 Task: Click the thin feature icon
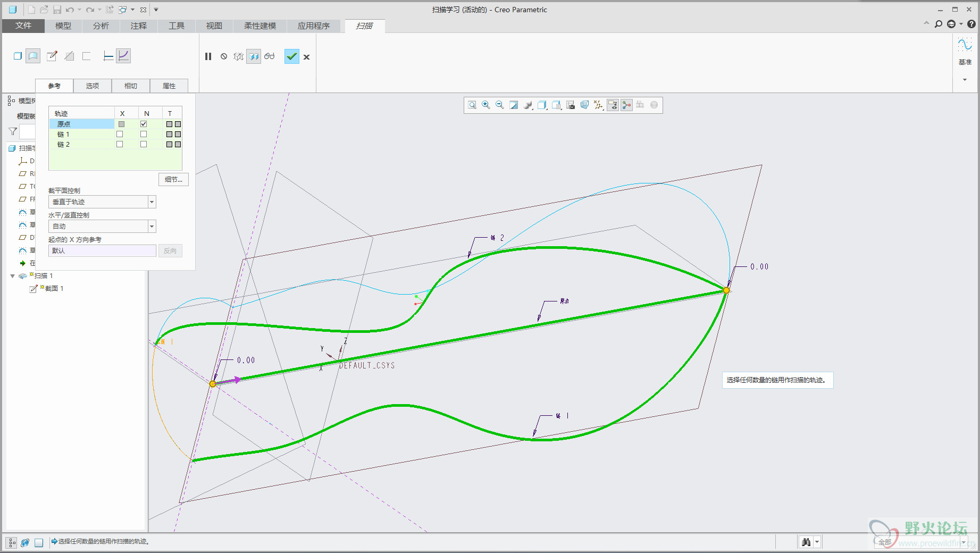(x=87, y=56)
